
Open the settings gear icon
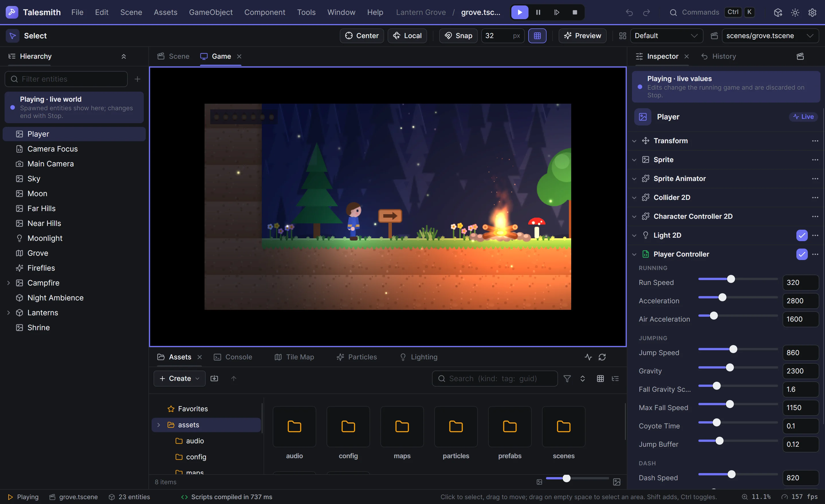click(x=812, y=12)
